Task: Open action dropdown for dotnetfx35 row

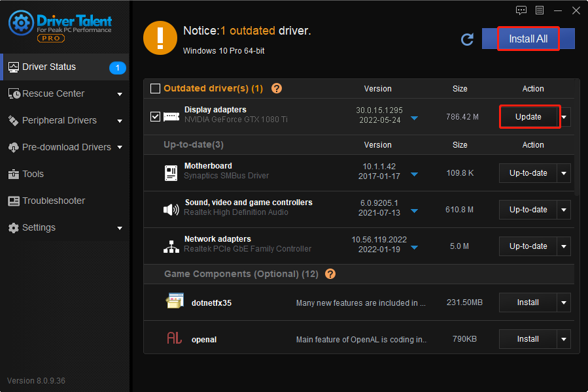Action: pos(564,302)
